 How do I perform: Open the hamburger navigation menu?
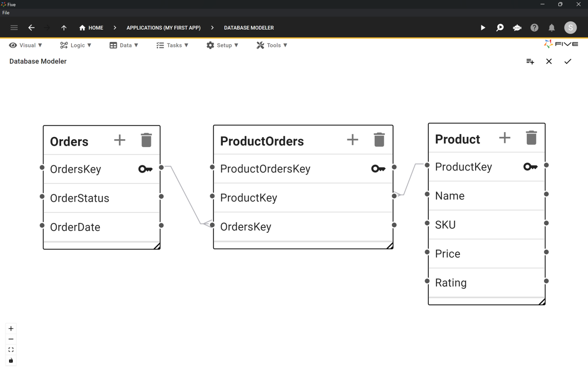[x=14, y=28]
